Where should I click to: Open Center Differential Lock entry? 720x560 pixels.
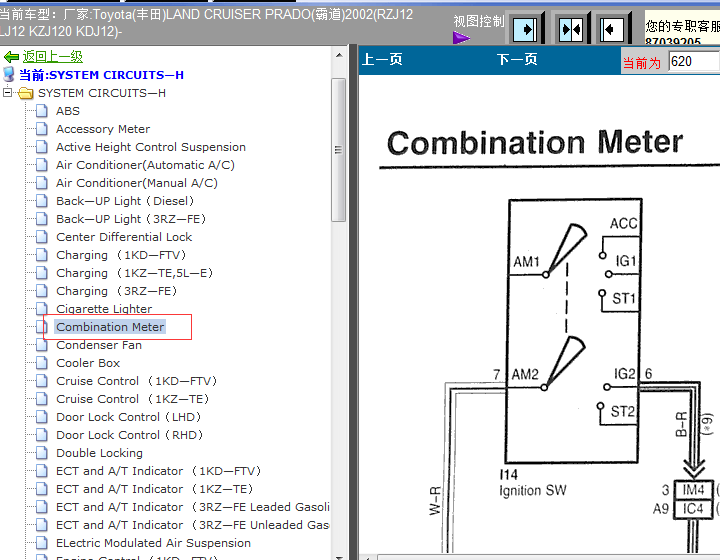tap(124, 237)
